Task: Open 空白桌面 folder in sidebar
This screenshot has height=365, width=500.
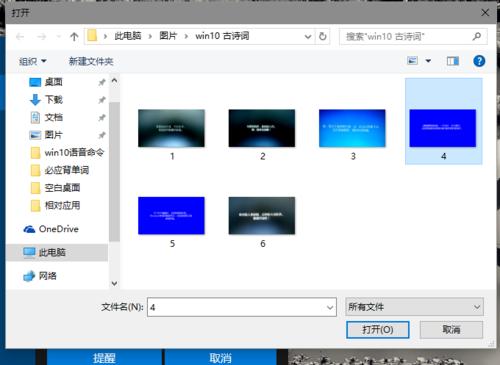Action: (x=62, y=188)
